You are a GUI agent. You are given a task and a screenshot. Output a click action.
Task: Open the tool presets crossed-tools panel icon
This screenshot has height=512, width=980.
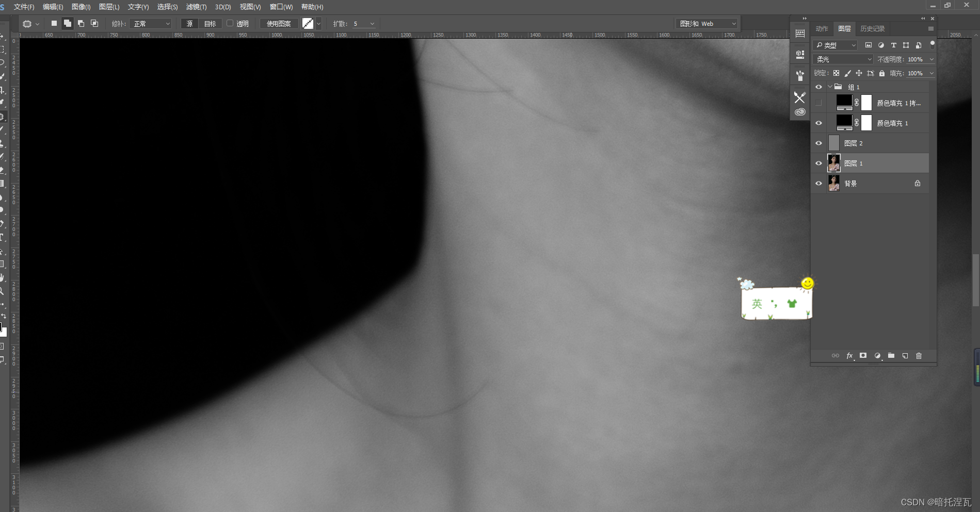[800, 97]
